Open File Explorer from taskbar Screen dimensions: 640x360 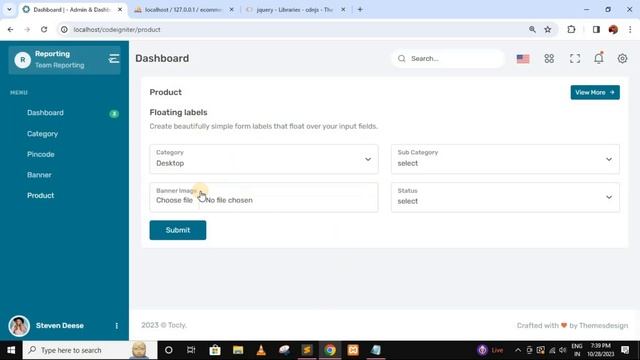(x=238, y=350)
